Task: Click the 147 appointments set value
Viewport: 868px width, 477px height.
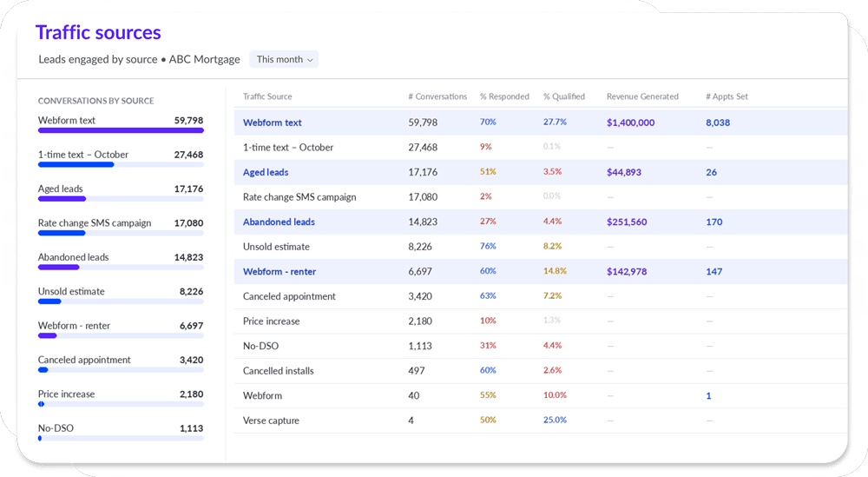Action: pyautogui.click(x=714, y=271)
